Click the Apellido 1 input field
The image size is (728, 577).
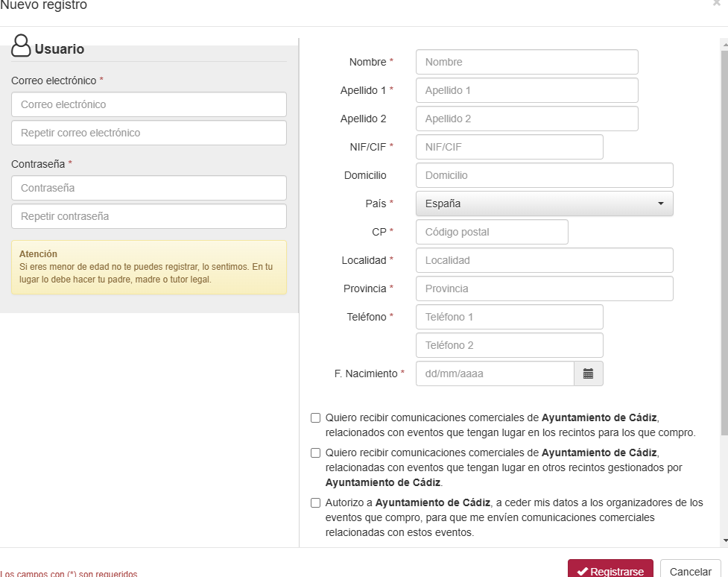[x=527, y=90]
